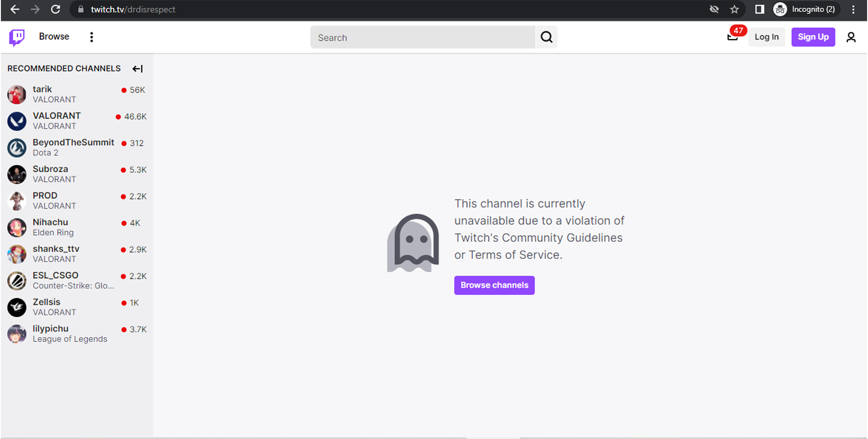This screenshot has width=868, height=439.
Task: Reload the page with the refresh icon
Action: (56, 9)
